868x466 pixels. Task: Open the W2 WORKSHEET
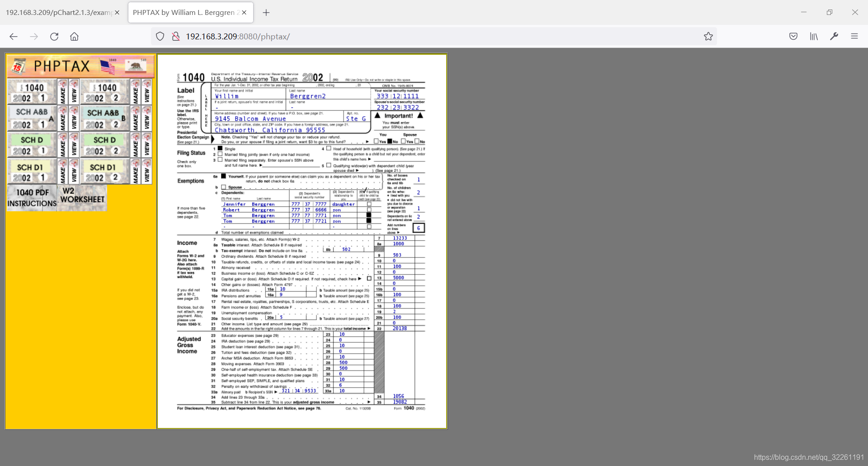click(x=82, y=198)
